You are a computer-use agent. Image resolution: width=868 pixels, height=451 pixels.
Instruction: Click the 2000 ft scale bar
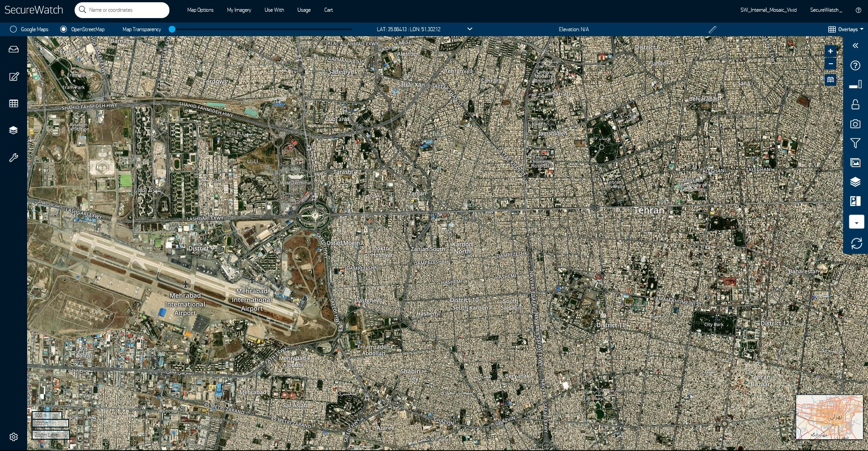50,423
